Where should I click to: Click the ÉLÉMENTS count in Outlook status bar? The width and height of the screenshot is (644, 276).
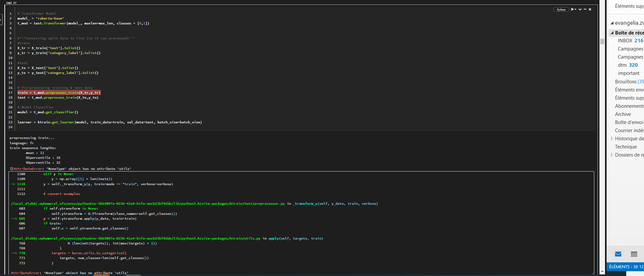coord(626,267)
